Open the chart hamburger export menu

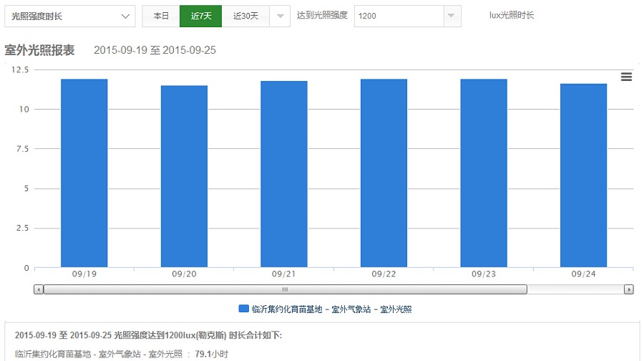point(626,77)
